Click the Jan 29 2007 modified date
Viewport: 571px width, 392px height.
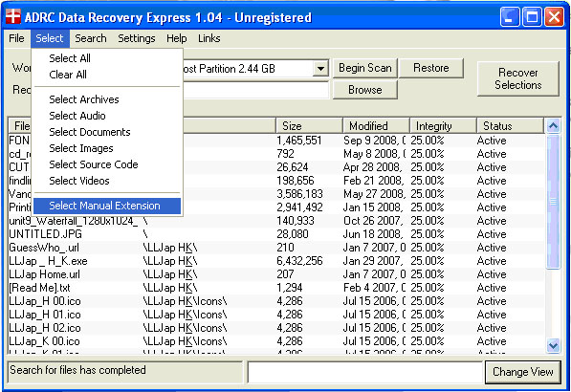372,261
